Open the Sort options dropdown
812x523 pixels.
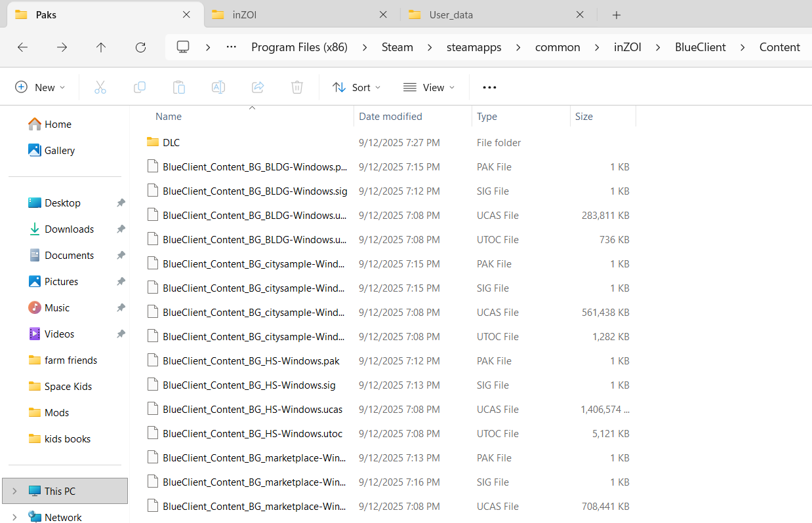[x=357, y=87]
